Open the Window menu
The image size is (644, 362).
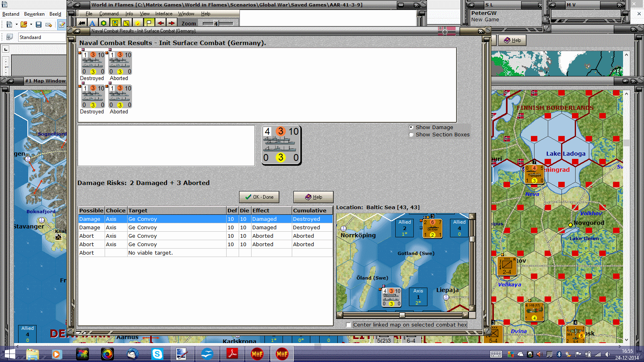(186, 14)
